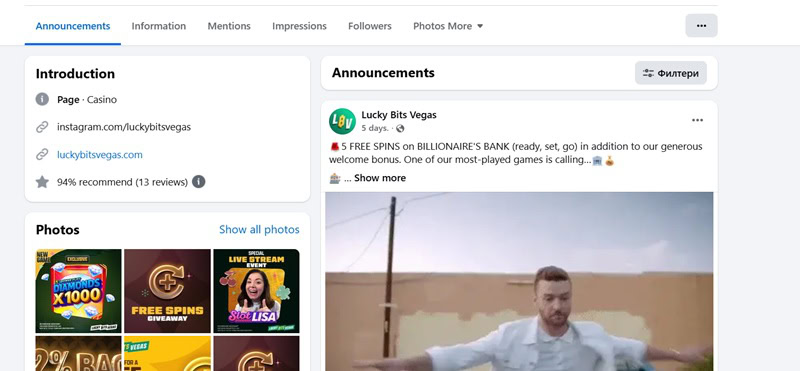The width and height of the screenshot is (800, 371).
Task: Click the post video of man in white jacket
Action: (x=519, y=281)
